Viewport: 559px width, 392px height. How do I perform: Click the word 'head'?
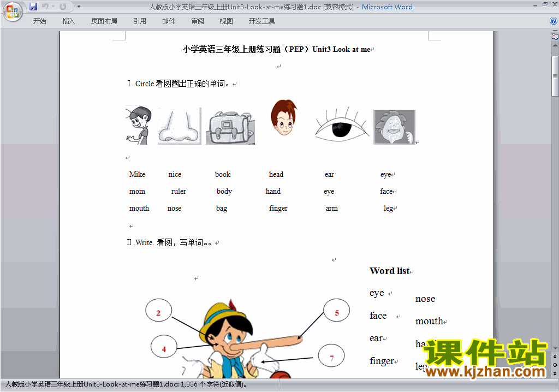click(x=276, y=174)
